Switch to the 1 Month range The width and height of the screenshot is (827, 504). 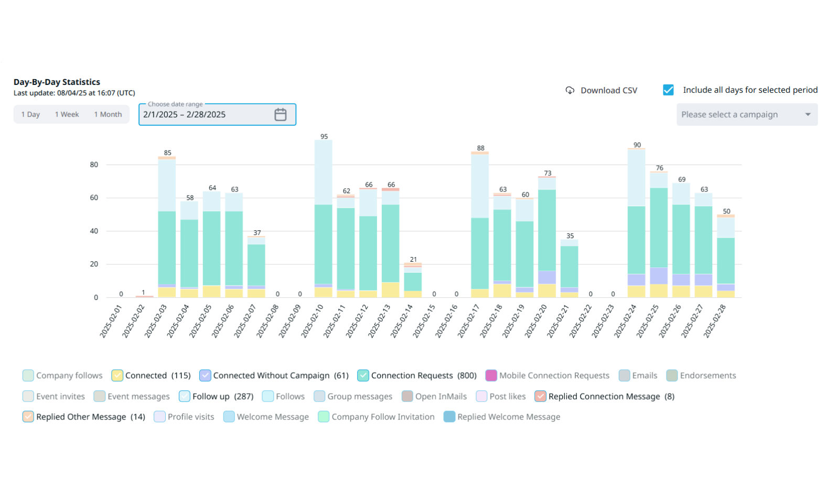coord(108,114)
